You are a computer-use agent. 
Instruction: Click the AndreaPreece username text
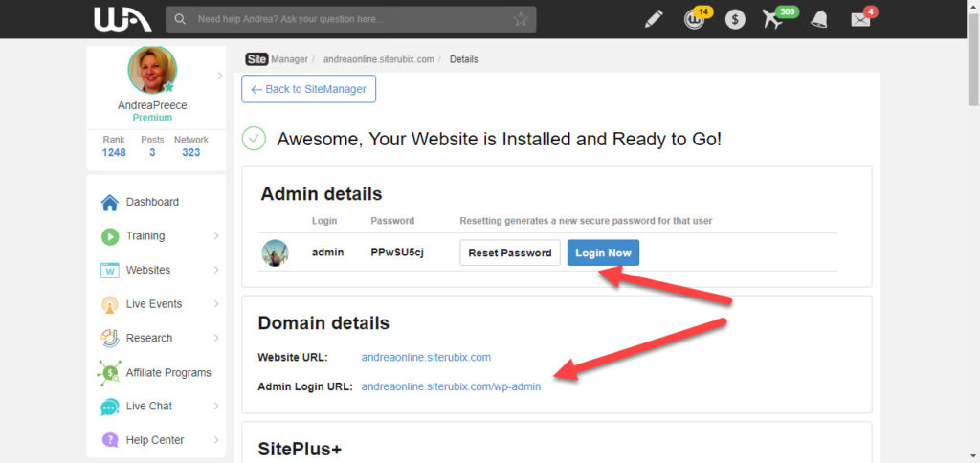click(152, 105)
